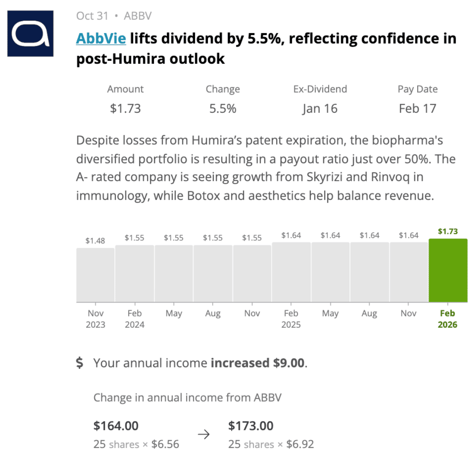Open the AbbVie hyperlink in headline

click(x=100, y=39)
